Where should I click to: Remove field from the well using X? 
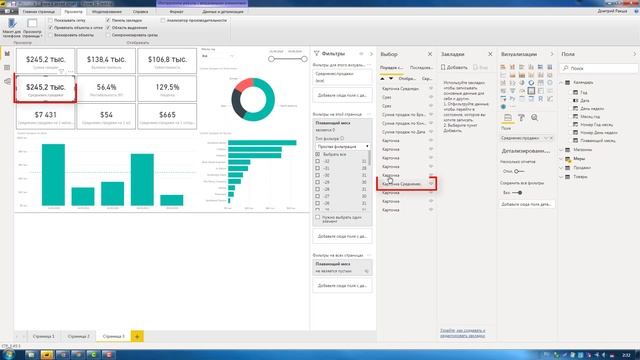click(551, 138)
